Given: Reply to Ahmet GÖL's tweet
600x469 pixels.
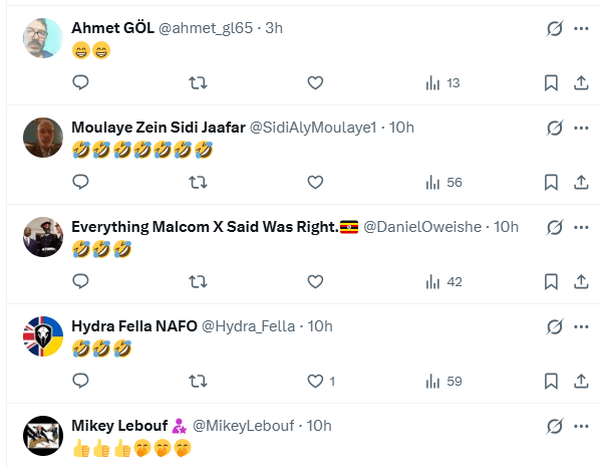Looking at the screenshot, I should (82, 83).
